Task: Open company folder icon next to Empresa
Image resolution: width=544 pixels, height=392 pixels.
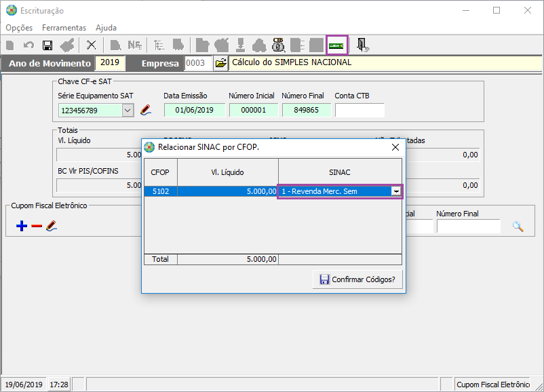Action: (x=220, y=63)
